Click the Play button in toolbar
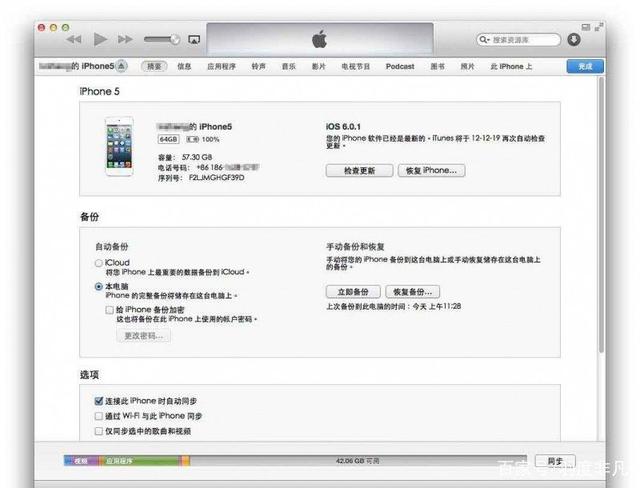This screenshot has width=640, height=488. (100, 39)
